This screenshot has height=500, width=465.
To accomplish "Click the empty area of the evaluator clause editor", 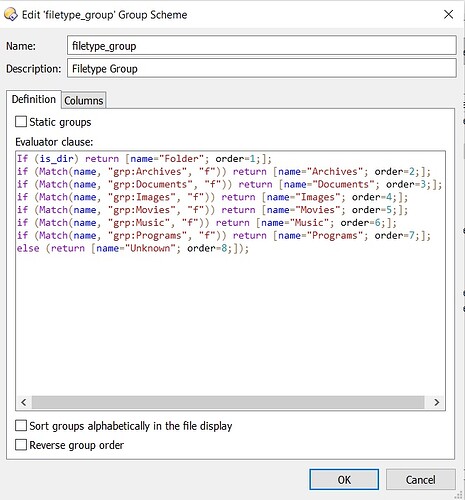I will point(230,323).
